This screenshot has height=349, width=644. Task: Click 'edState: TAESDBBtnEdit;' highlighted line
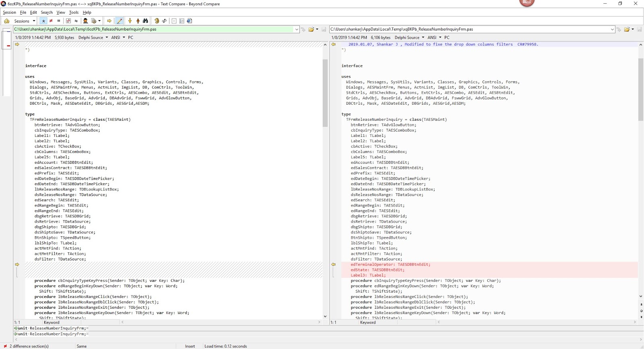point(378,270)
